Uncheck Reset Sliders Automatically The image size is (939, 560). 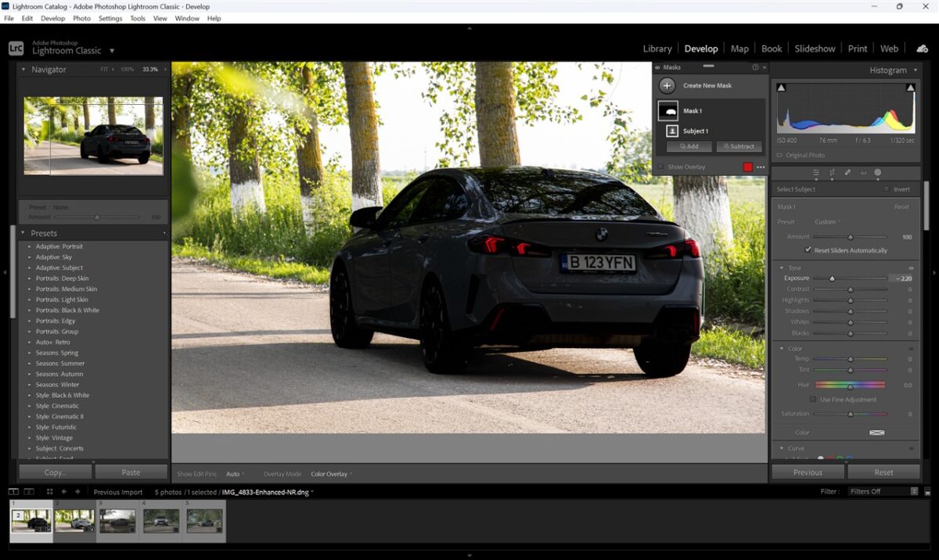(x=808, y=250)
